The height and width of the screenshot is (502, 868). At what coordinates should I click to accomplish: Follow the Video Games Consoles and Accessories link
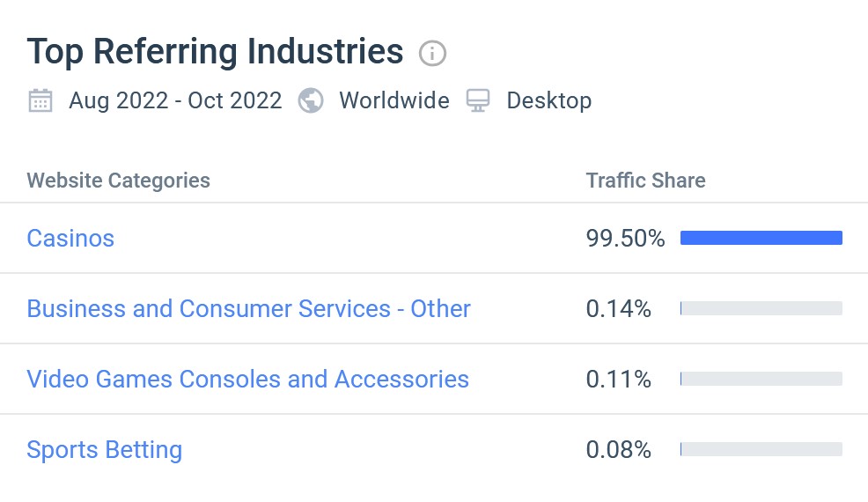247,379
